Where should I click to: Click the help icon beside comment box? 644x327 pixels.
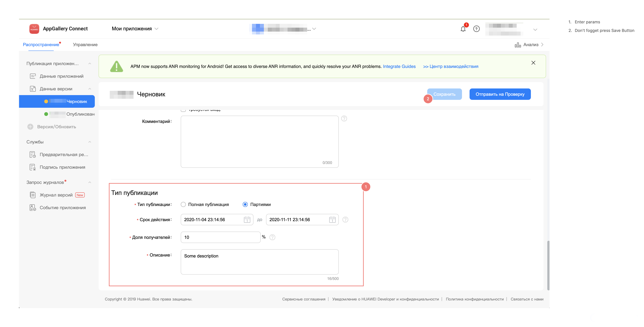pos(344,118)
